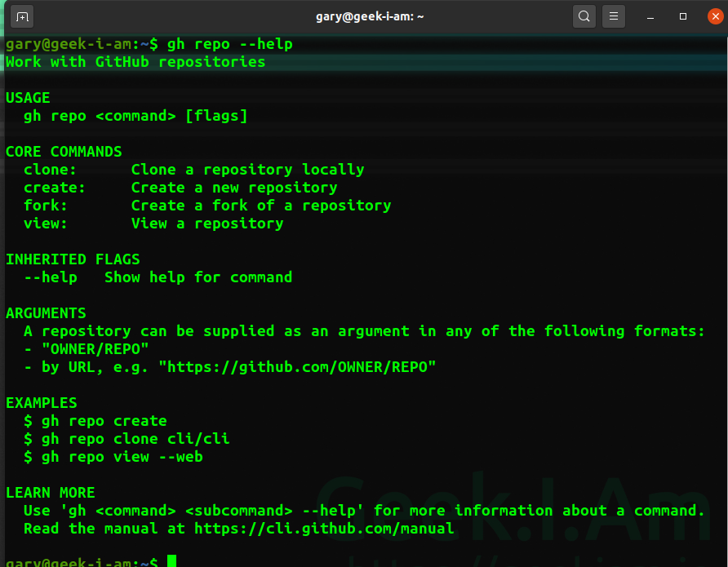Click the INHERITED FLAGS heading
The height and width of the screenshot is (567, 728).
click(x=73, y=259)
